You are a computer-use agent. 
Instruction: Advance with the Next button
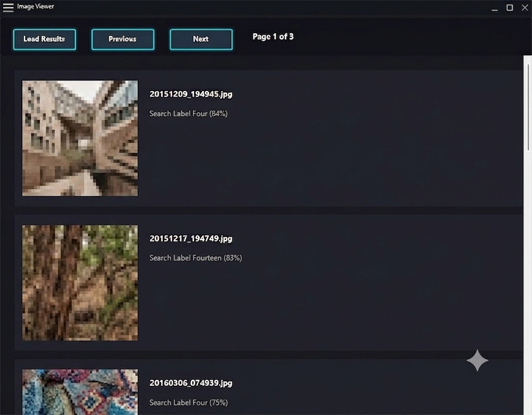[x=201, y=40]
